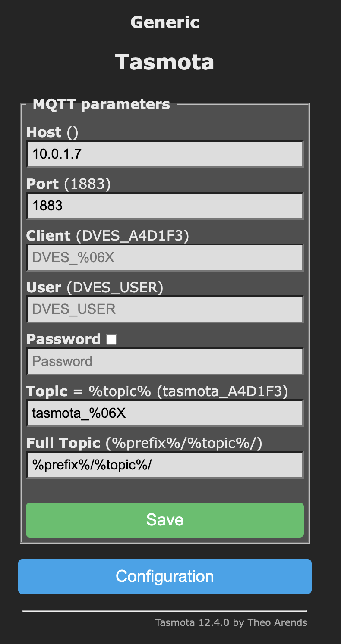Select the Topic field containing tasmota_%06X

click(164, 413)
